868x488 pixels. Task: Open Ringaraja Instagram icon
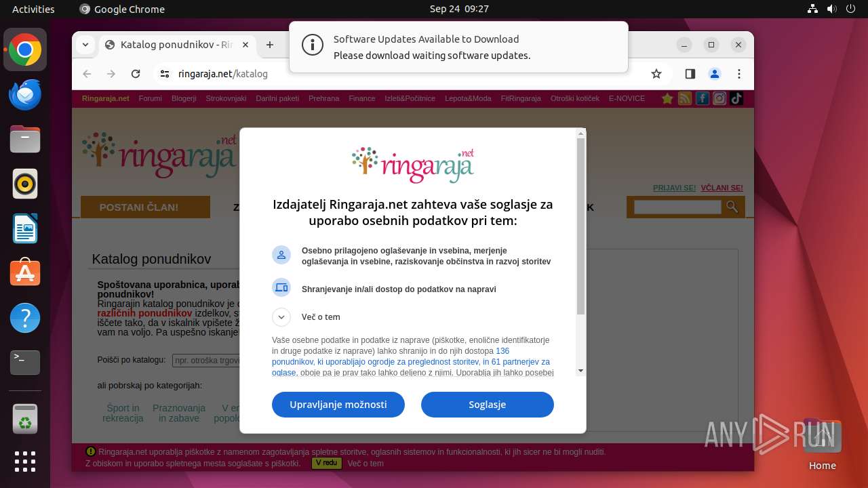tap(719, 98)
